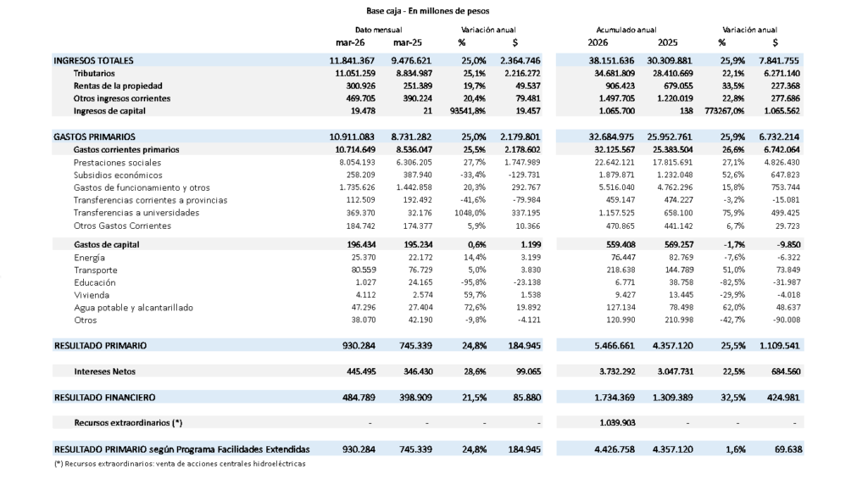
Task: Click the 'Dato mensual' group header
Action: pos(378,29)
